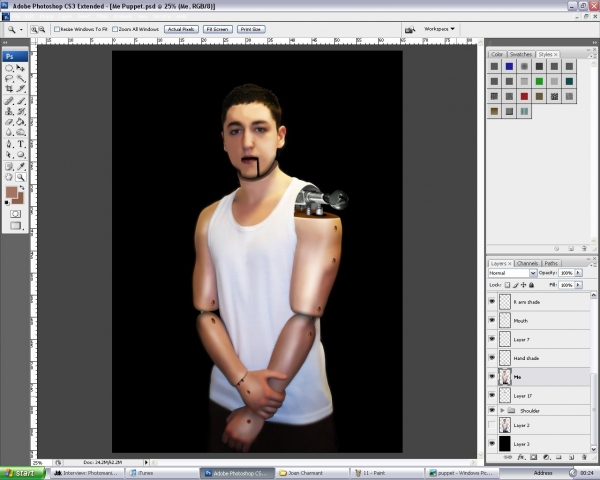600x480 pixels.
Task: Select the Clone Stamp tool
Action: 9,111
